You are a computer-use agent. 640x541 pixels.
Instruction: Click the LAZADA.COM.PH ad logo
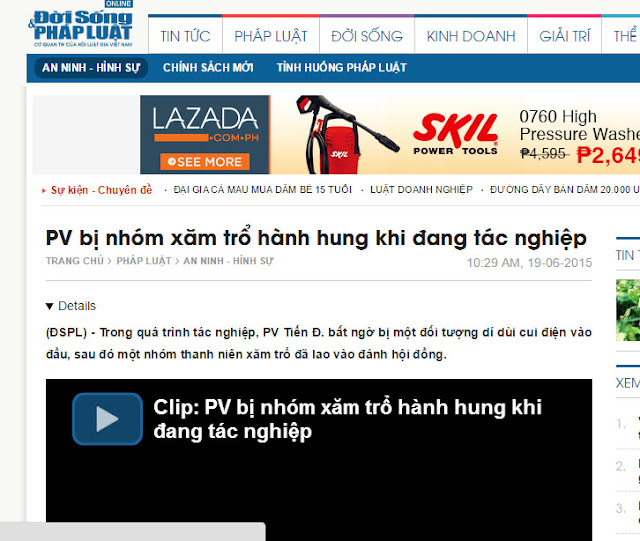205,124
